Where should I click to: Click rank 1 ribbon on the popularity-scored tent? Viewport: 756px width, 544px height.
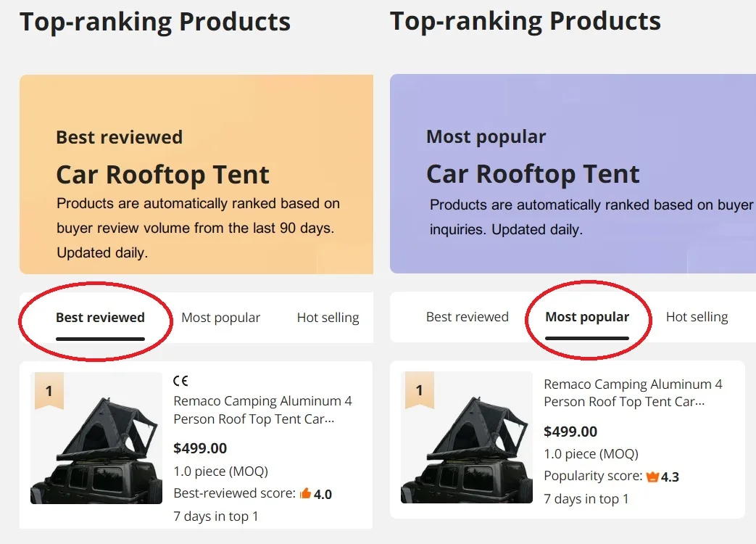coord(419,392)
